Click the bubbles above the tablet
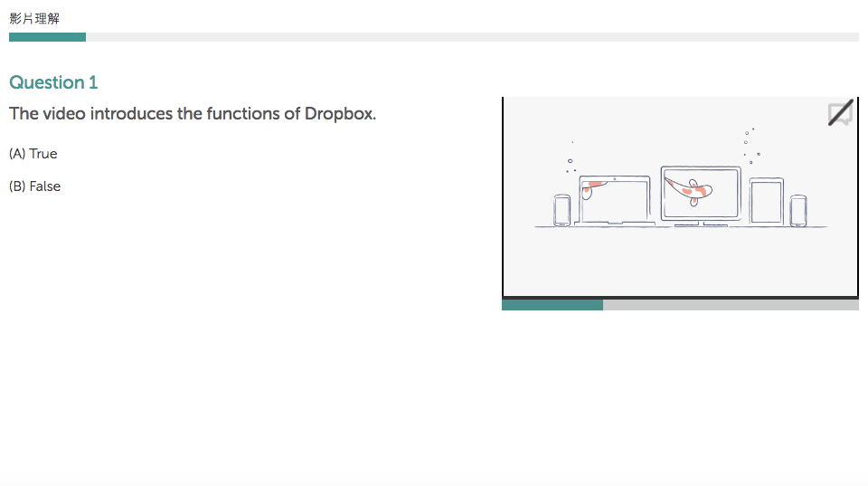 point(750,145)
